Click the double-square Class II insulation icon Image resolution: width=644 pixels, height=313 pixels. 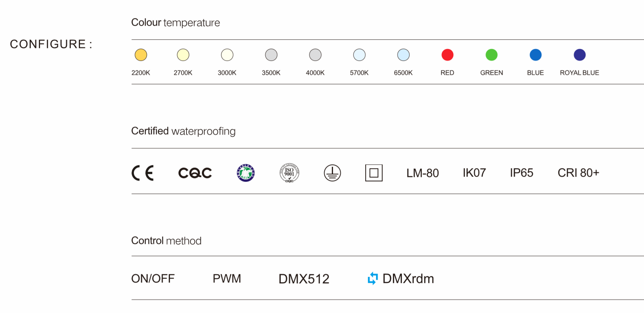374,173
